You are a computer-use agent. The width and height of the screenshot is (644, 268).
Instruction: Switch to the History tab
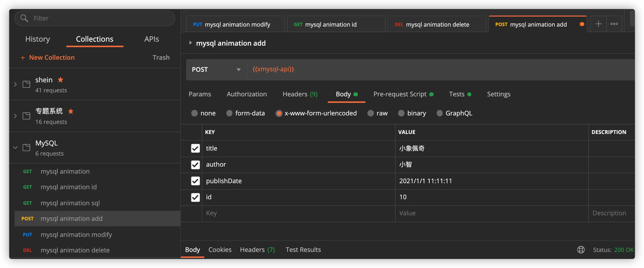[x=38, y=39]
